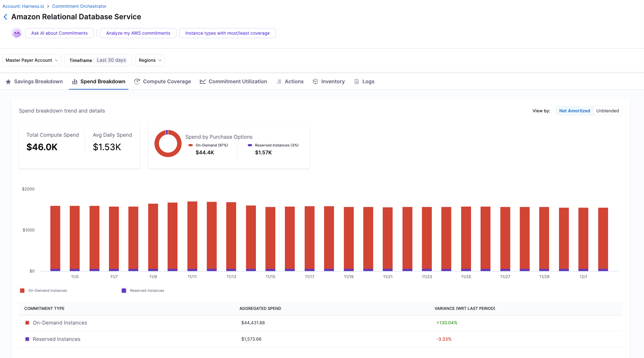The width and height of the screenshot is (644, 358).
Task: Click Reserved Instances purple legend swatch
Action: 124,290
